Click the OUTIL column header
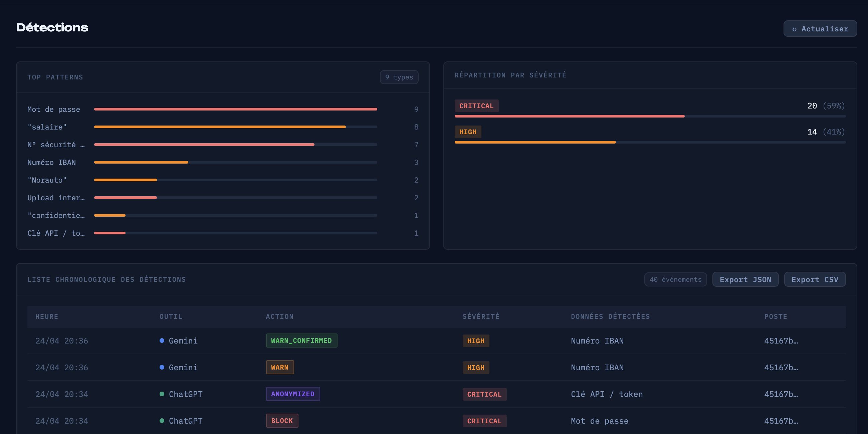 pos(171,316)
